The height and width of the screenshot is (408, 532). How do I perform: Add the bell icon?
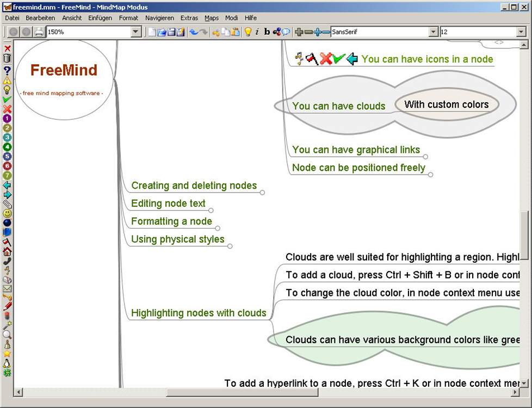coord(7,344)
